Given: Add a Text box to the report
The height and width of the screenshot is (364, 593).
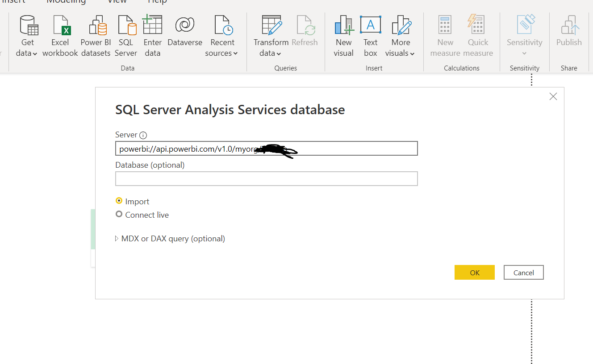Looking at the screenshot, I should (371, 37).
